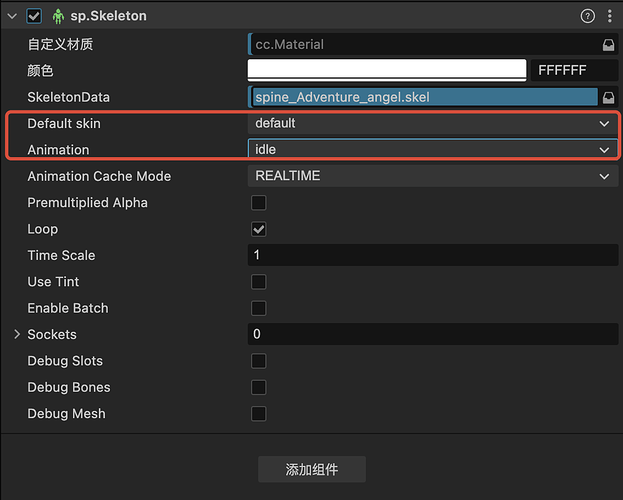Collapse the sp.Skeleton component section
The width and height of the screenshot is (623, 500).
[12, 16]
